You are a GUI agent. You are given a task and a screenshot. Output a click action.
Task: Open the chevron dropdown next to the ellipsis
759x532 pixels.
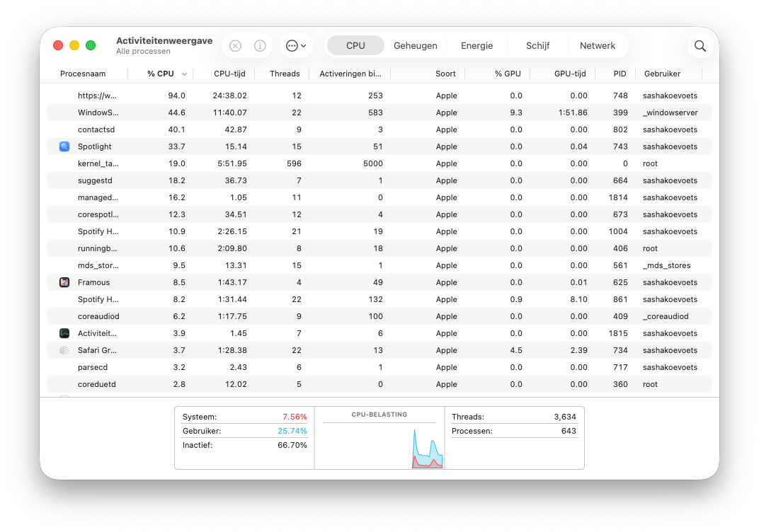click(x=304, y=45)
